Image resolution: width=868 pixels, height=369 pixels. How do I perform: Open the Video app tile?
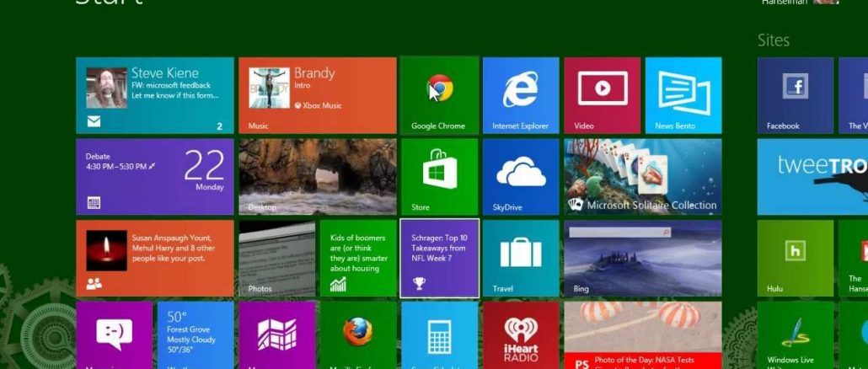tap(602, 95)
